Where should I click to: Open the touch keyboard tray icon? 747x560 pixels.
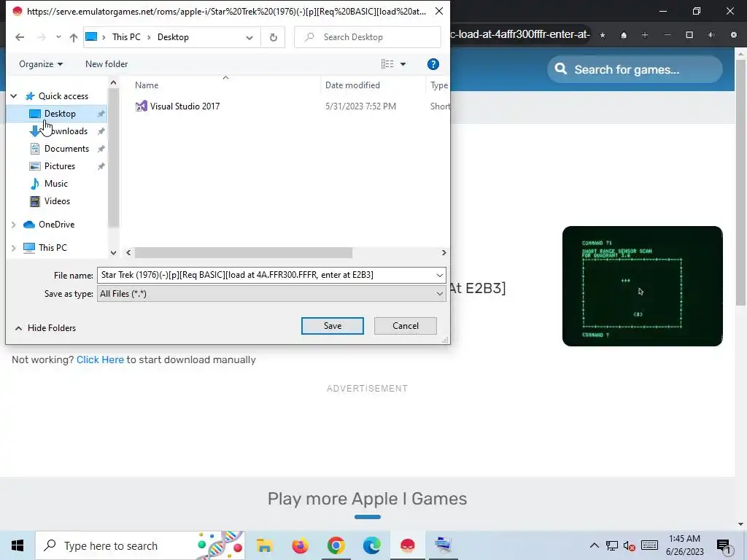(649, 545)
